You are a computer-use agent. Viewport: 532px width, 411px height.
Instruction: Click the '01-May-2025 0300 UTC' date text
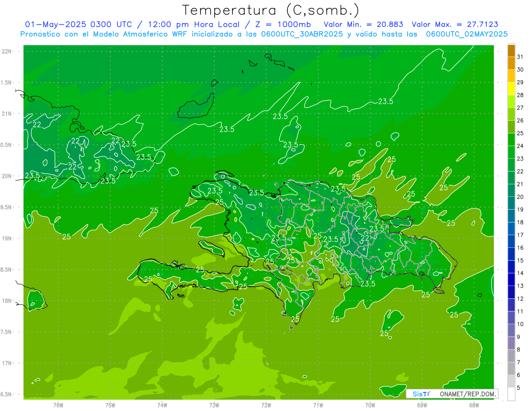[78, 24]
